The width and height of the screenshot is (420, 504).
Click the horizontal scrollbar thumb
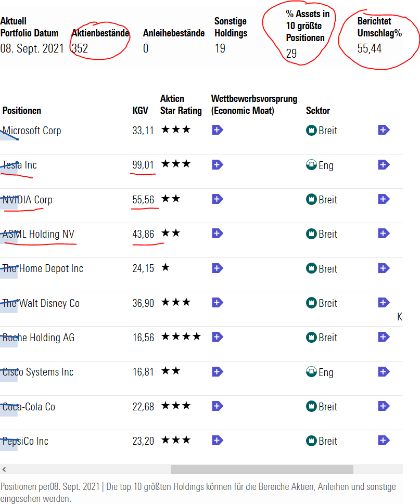(x=262, y=469)
